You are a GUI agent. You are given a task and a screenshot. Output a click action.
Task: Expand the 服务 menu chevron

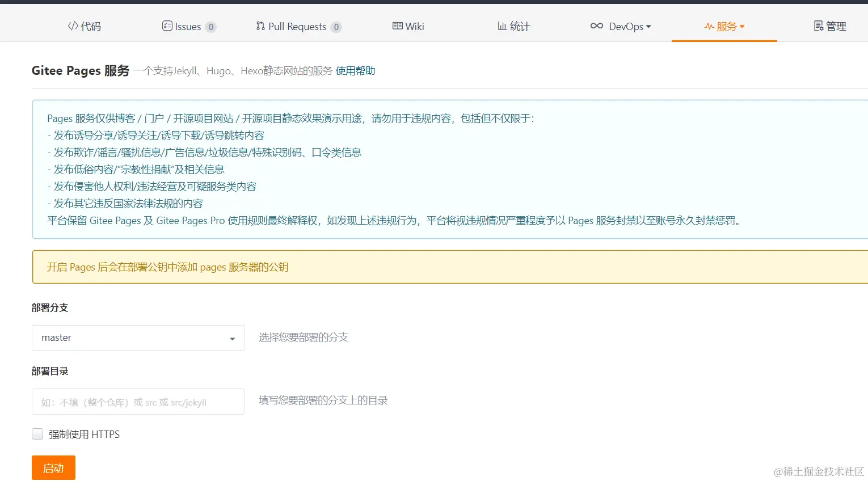743,26
